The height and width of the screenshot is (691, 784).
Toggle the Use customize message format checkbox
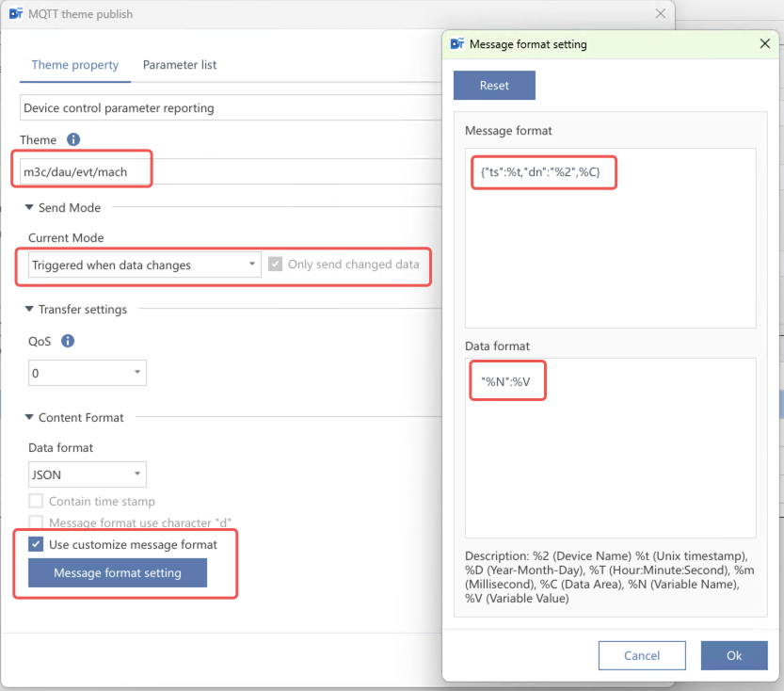(36, 544)
